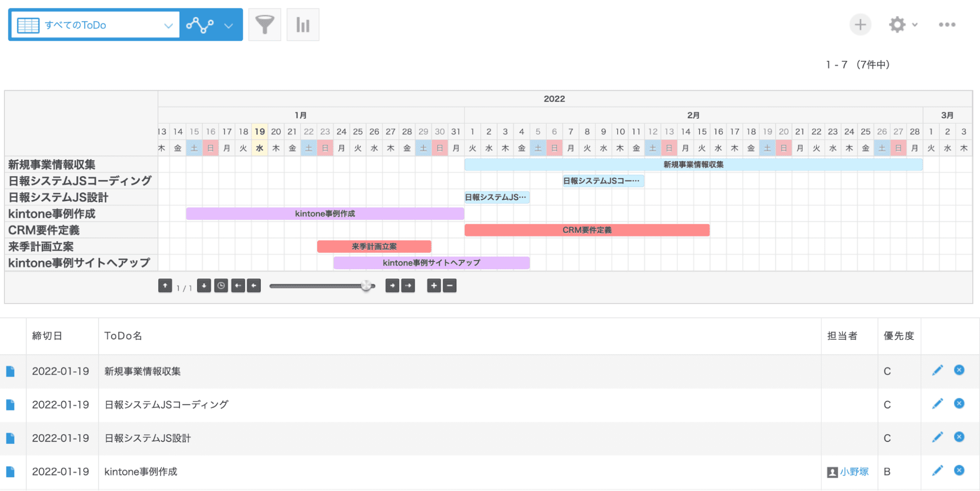Image resolution: width=980 pixels, height=491 pixels.
Task: Open the app settings gear
Action: pos(897,25)
